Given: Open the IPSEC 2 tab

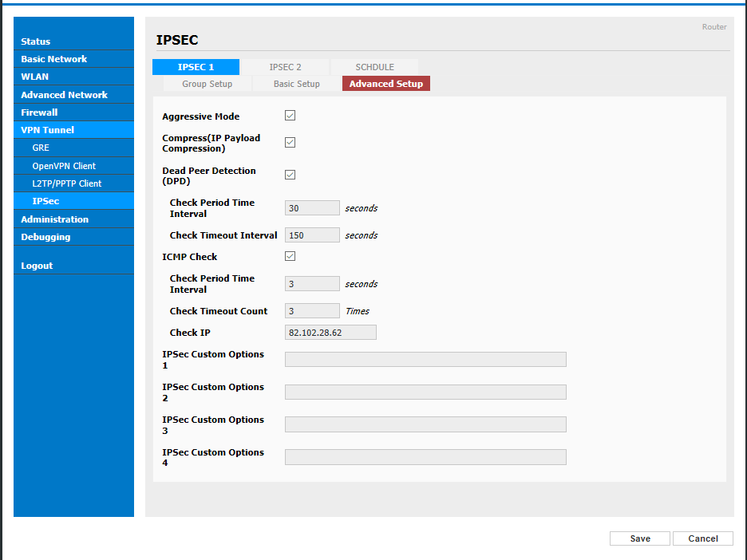Looking at the screenshot, I should click(x=286, y=67).
